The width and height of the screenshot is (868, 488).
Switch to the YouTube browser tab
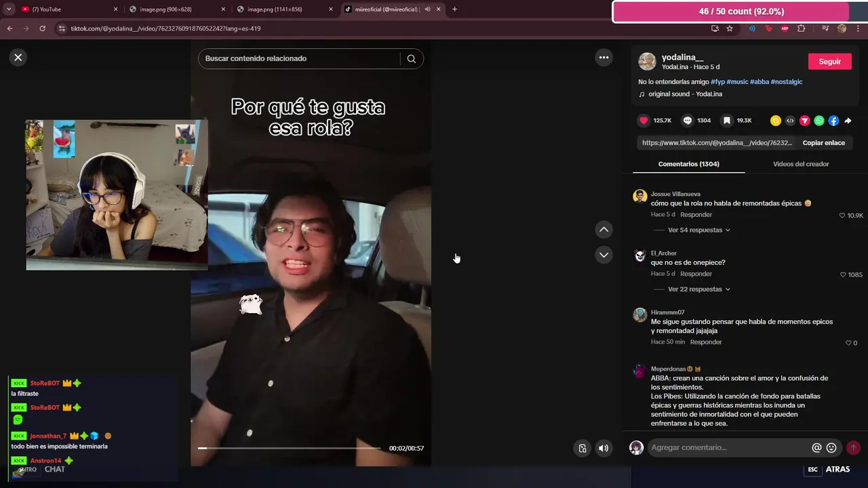(x=66, y=9)
